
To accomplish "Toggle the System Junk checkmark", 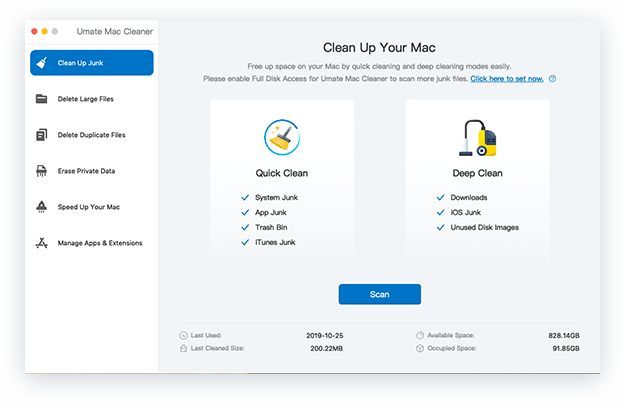I will (245, 197).
